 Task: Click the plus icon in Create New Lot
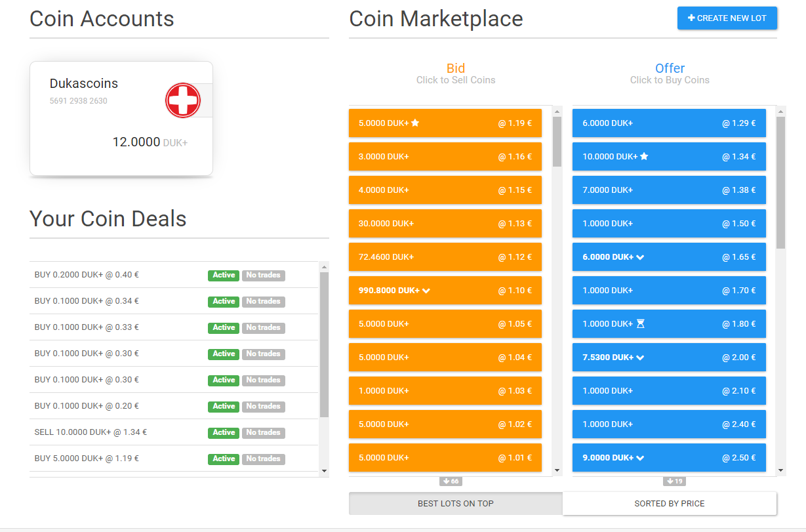click(x=691, y=18)
